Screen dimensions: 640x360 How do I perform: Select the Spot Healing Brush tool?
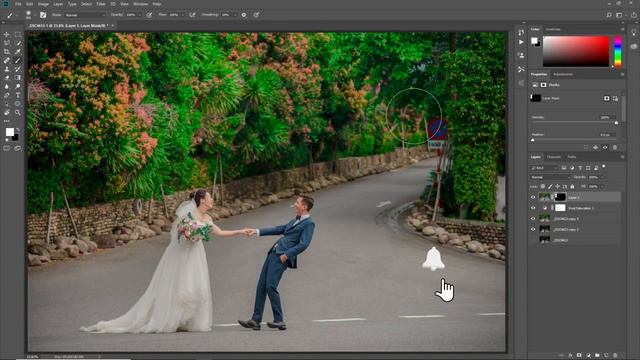[x=7, y=60]
